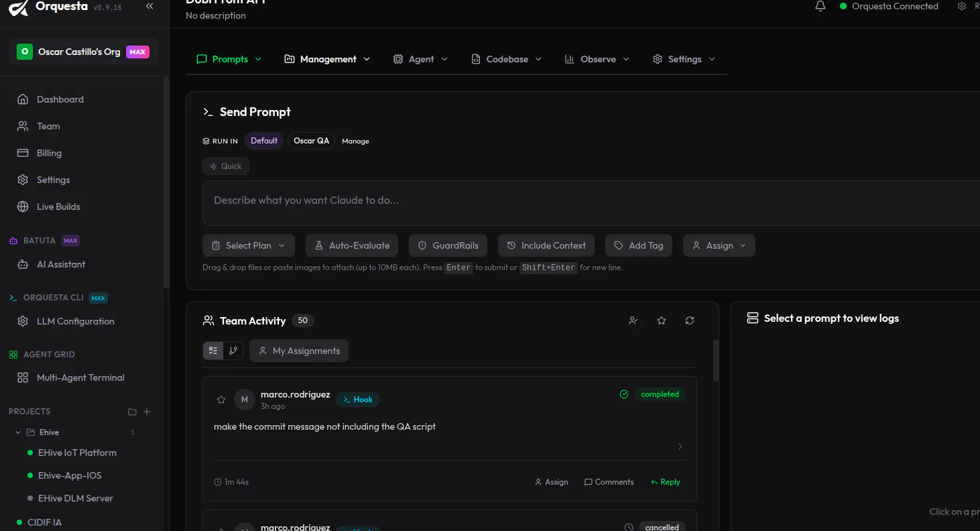
Task: Click the Ehive folder icon
Action: click(31, 432)
